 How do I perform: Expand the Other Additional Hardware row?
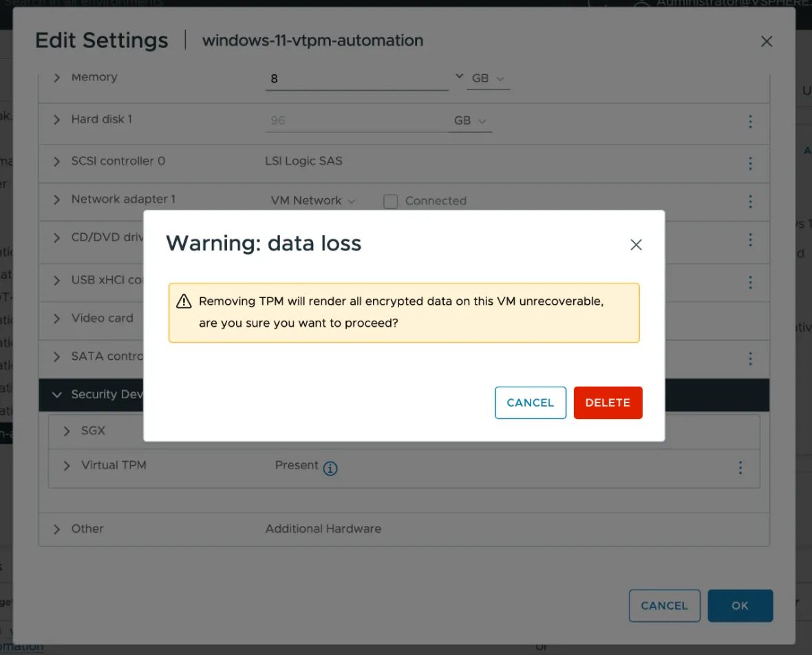pos(56,529)
